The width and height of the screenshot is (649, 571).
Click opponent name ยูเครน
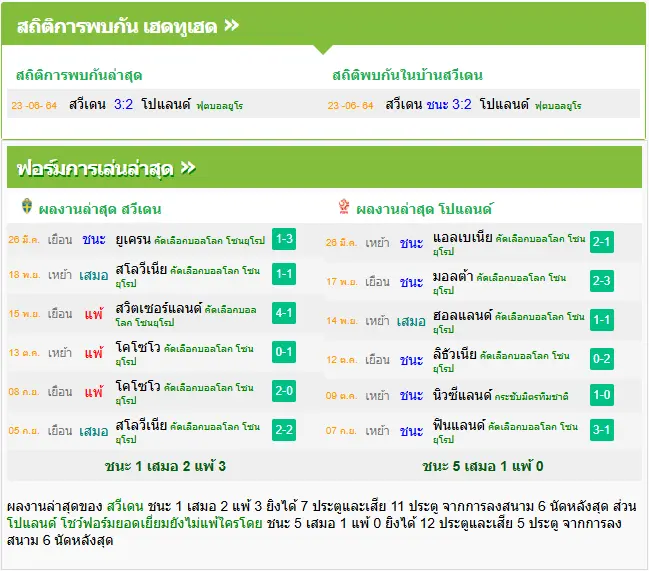[x=133, y=239]
